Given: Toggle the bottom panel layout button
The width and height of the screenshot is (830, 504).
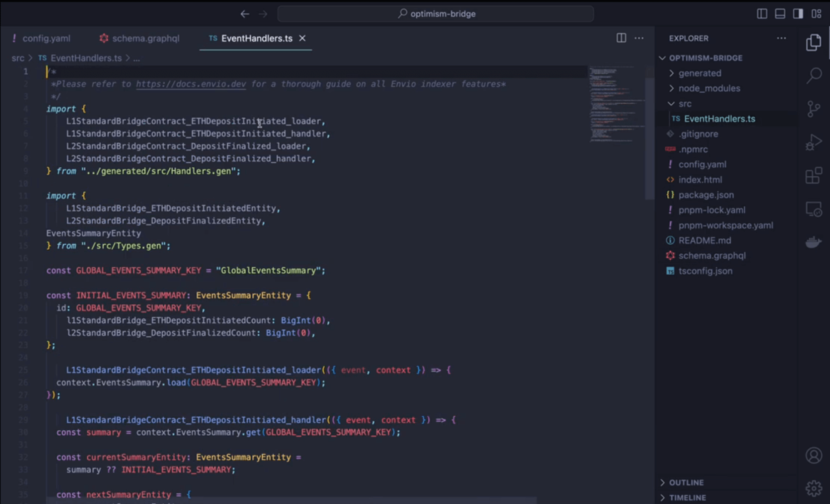Looking at the screenshot, I should click(780, 14).
